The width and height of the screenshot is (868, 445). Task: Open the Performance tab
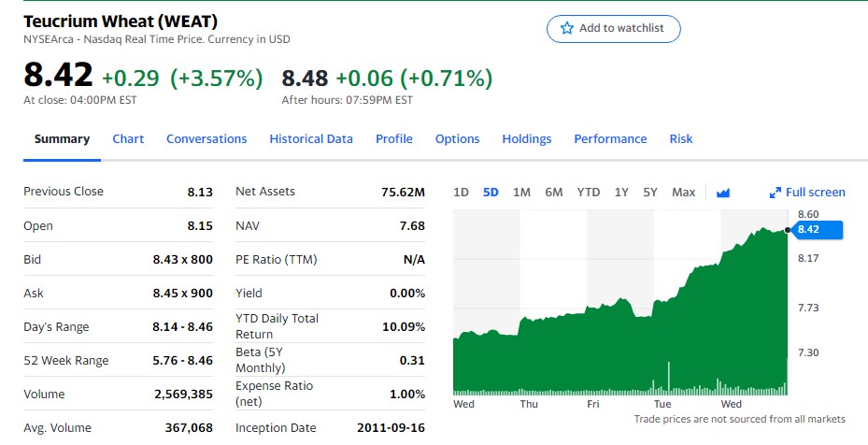click(x=610, y=138)
